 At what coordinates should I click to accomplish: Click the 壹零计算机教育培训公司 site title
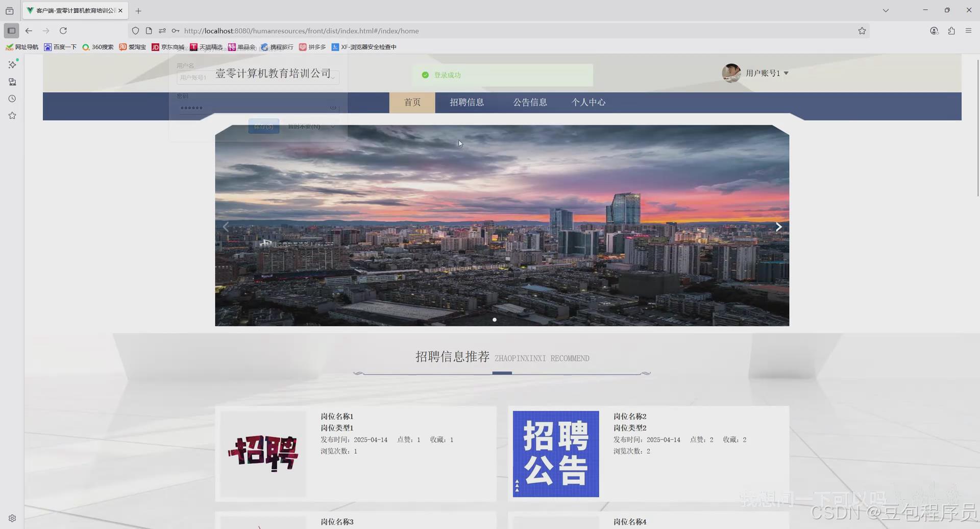pyautogui.click(x=274, y=74)
